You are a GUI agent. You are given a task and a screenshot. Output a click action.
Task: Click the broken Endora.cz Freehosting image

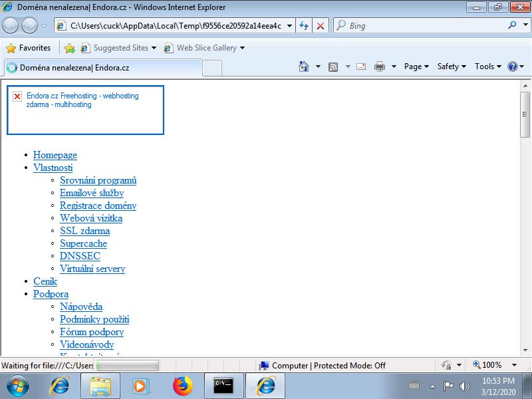[86, 110]
